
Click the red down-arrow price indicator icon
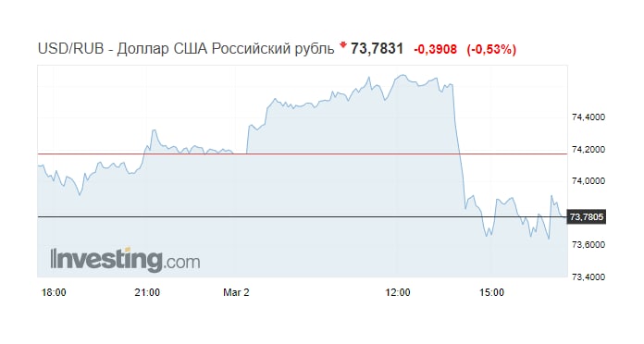(343, 44)
